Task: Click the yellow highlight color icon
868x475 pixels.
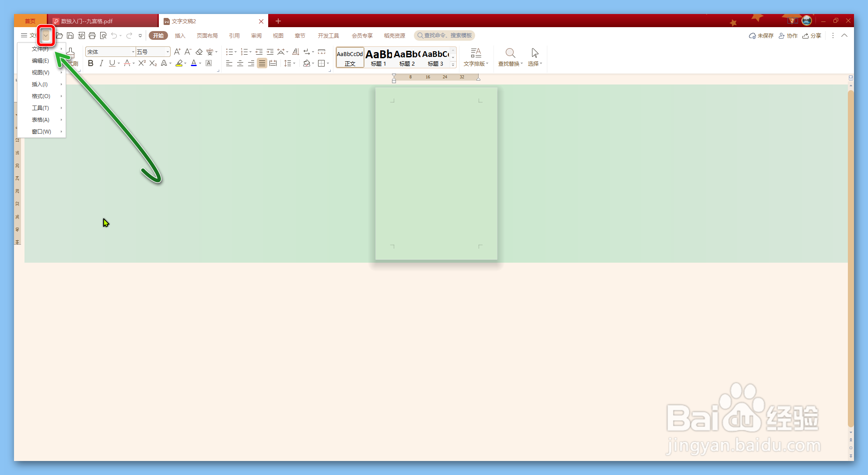Action: (x=179, y=63)
